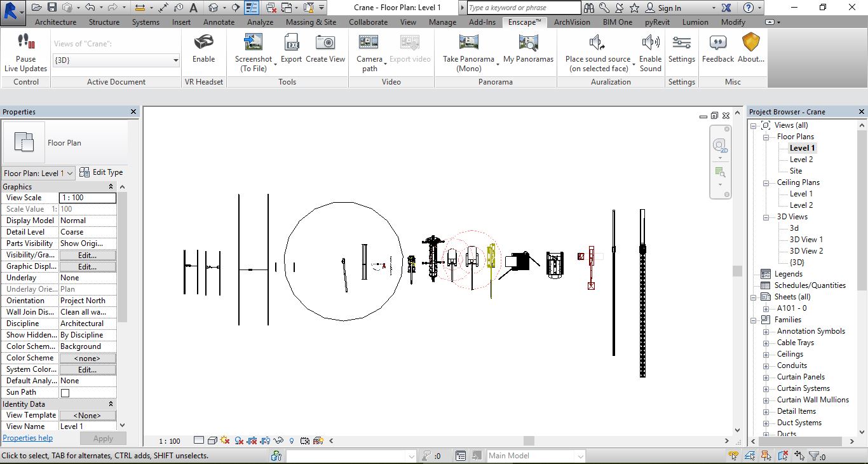
Task: Click the Edit Type button
Action: pyautogui.click(x=101, y=172)
